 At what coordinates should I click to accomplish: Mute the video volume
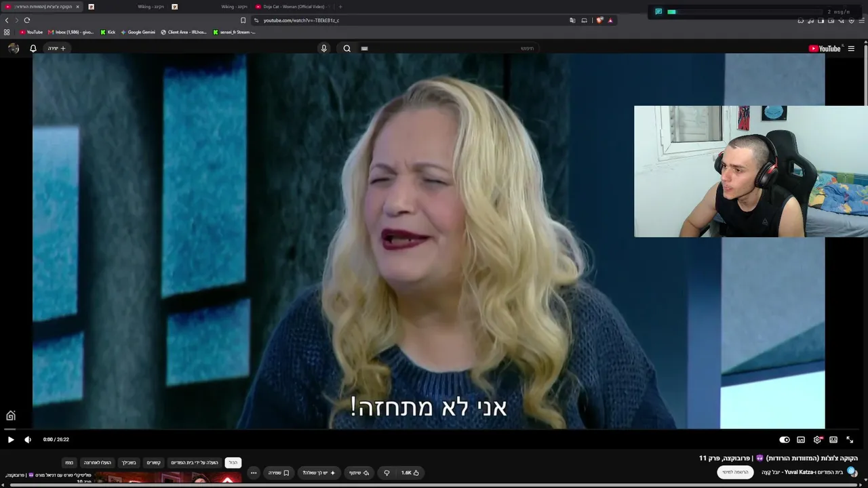pos(28,440)
